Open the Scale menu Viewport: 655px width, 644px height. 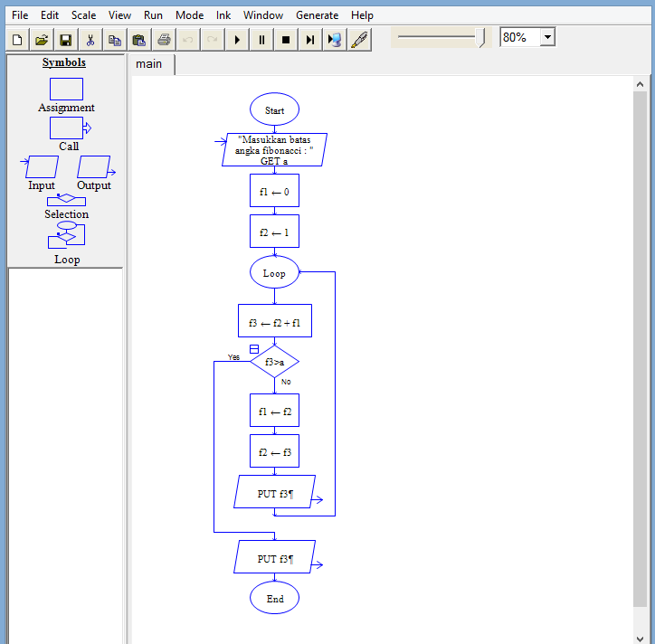coord(83,15)
